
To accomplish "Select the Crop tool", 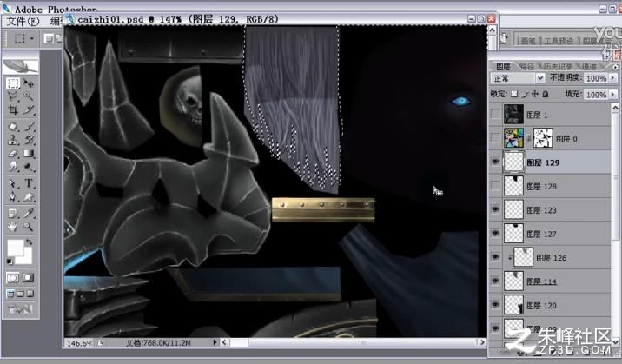I will 13,109.
